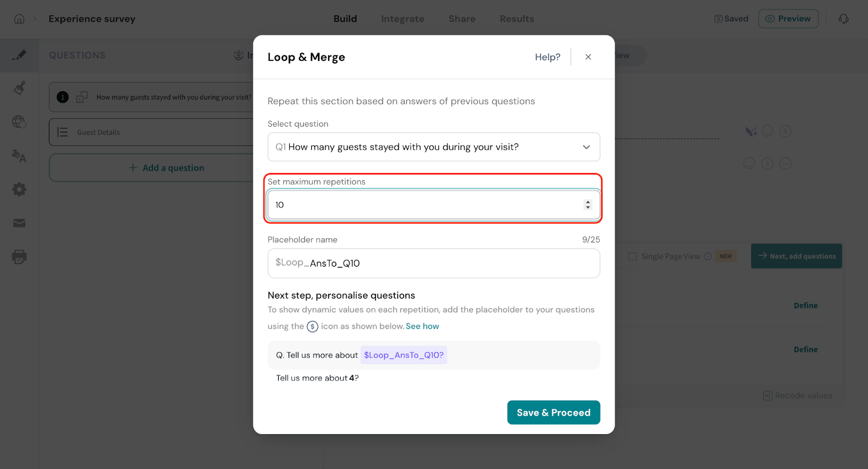Click the translation icon in sidebar

click(x=20, y=156)
